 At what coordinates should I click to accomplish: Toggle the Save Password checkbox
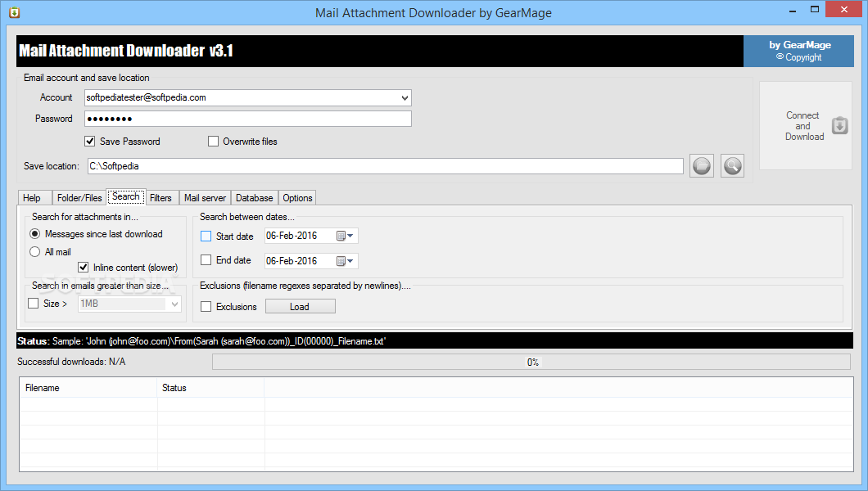click(90, 142)
